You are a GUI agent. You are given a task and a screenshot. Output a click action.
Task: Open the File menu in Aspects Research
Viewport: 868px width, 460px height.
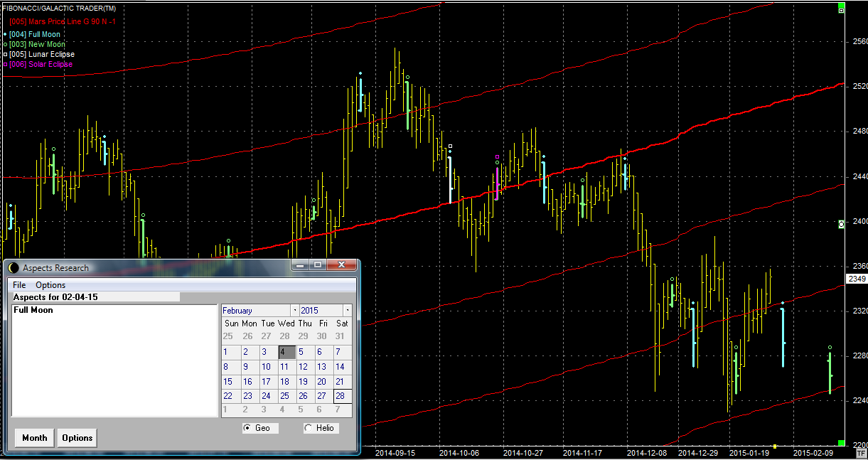pos(19,285)
